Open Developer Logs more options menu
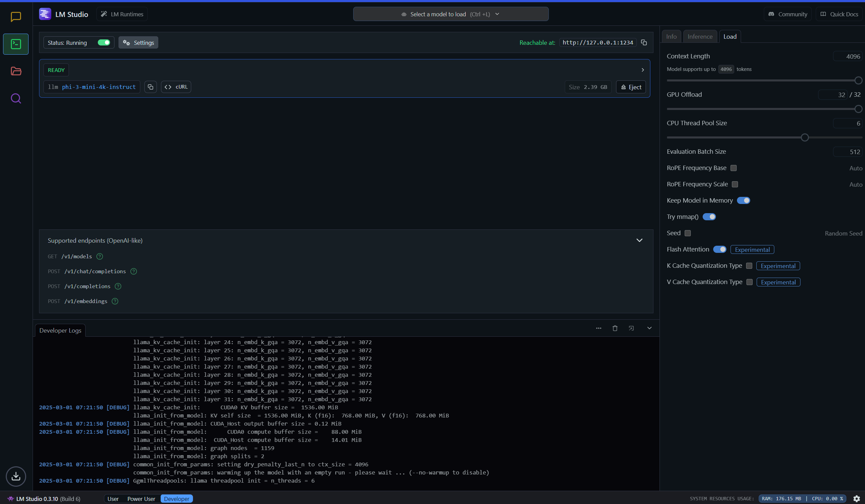The height and width of the screenshot is (504, 865). pyautogui.click(x=599, y=328)
